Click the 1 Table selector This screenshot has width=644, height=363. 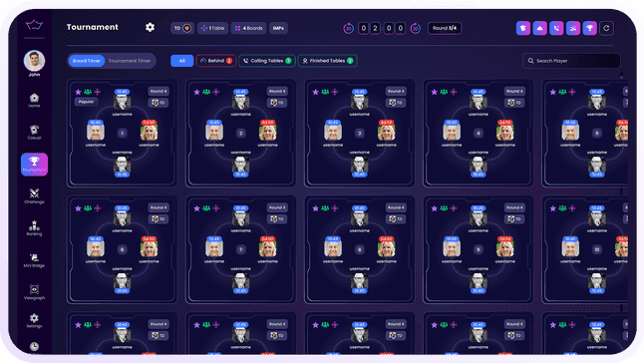click(212, 28)
